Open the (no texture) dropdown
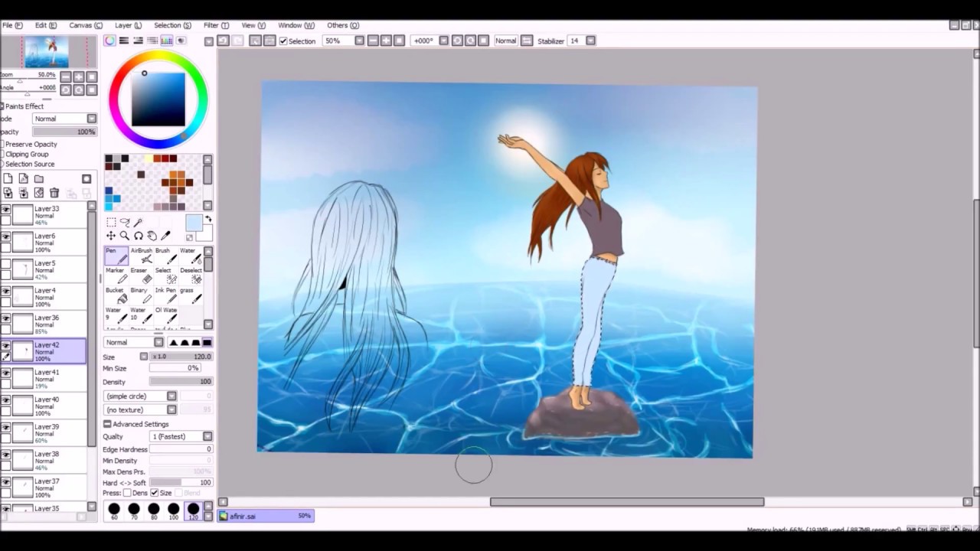This screenshot has width=980, height=551. [140, 409]
